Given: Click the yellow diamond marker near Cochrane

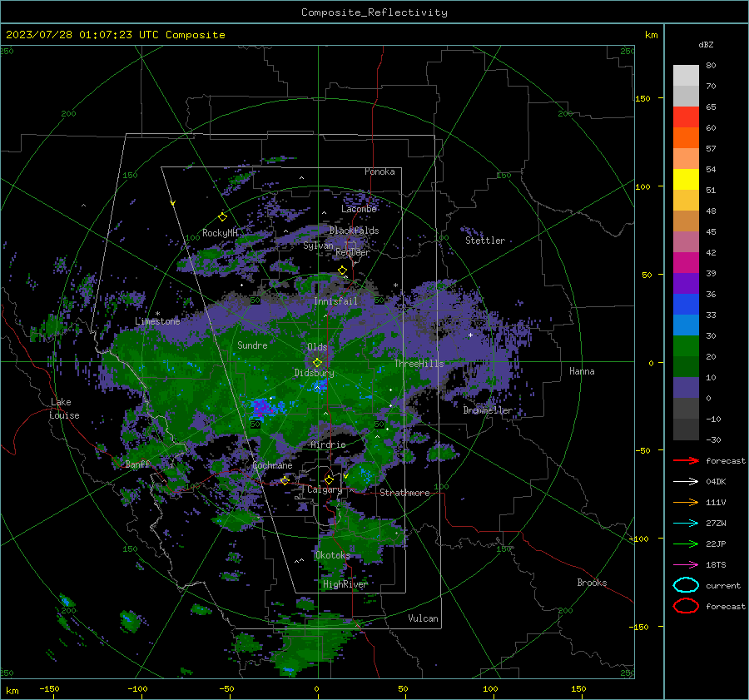Looking at the screenshot, I should 285,480.
